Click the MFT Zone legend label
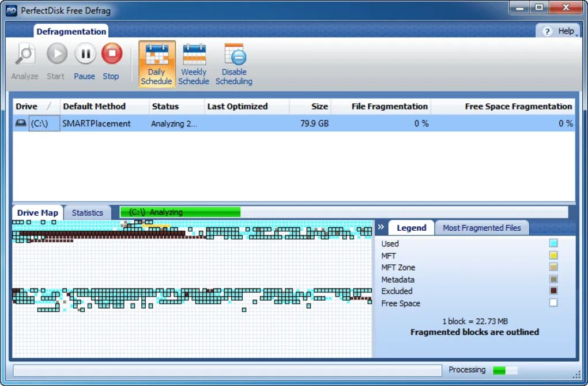 [398, 268]
